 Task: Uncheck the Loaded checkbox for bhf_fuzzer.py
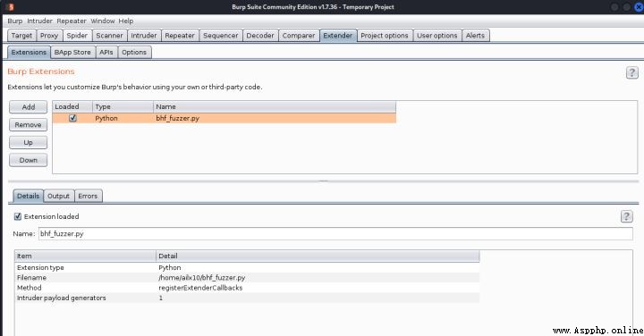coord(72,118)
